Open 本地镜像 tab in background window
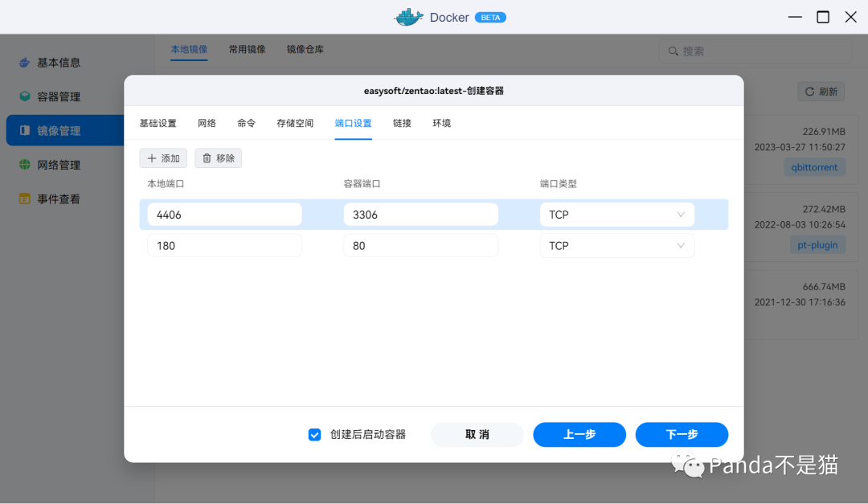 point(189,49)
